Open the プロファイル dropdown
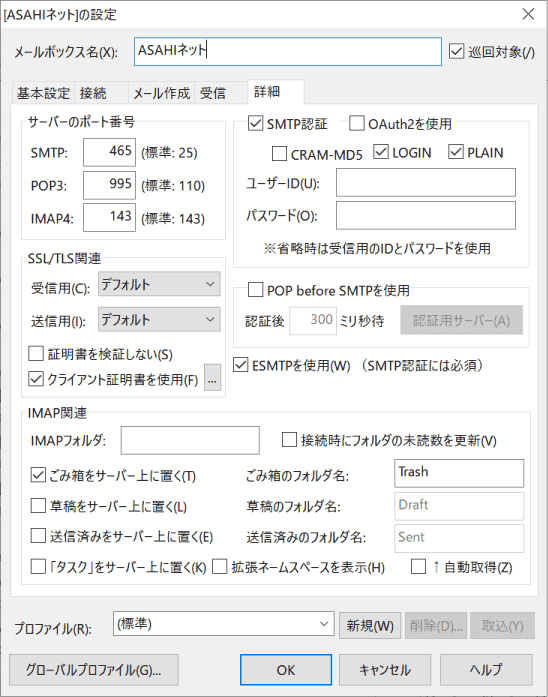This screenshot has height=697, width=548. [x=224, y=624]
